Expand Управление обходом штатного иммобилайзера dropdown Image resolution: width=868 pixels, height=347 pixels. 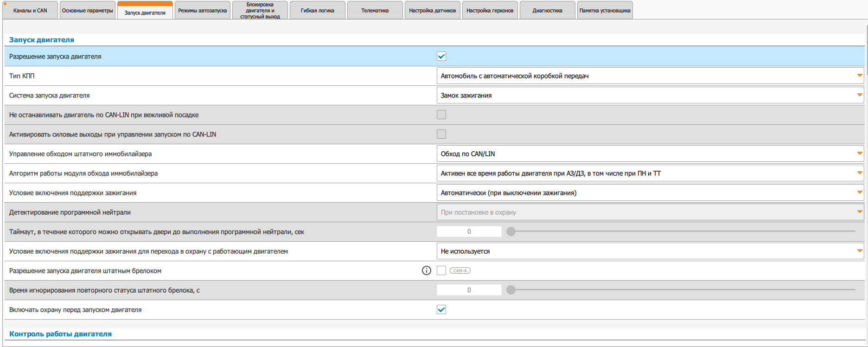[x=650, y=154]
